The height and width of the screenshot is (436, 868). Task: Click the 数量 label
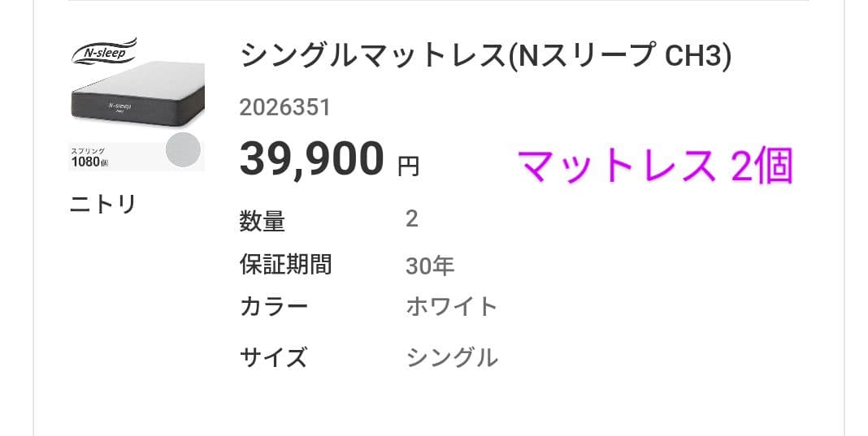(x=262, y=221)
